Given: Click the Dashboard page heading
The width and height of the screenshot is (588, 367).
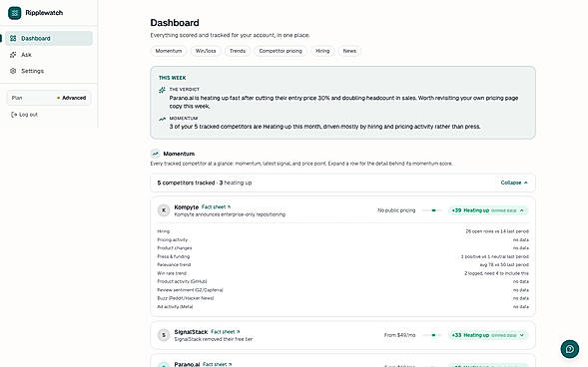Looking at the screenshot, I should click(x=175, y=23).
